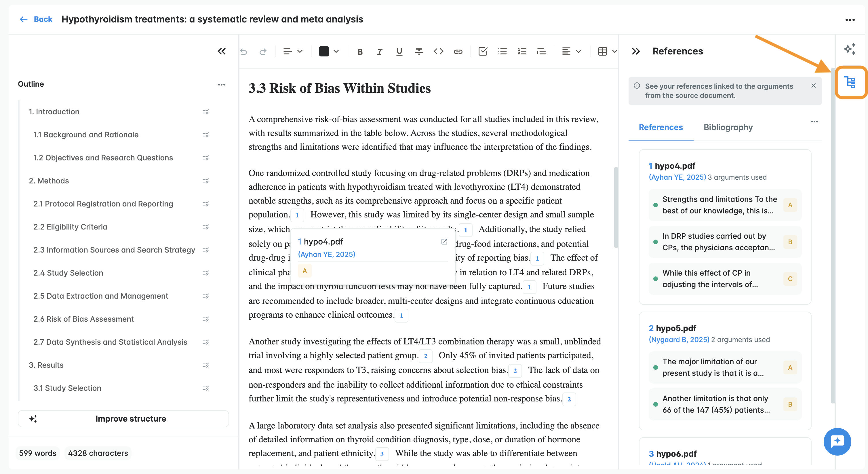
Task: Toggle underline formatting
Action: 399,52
